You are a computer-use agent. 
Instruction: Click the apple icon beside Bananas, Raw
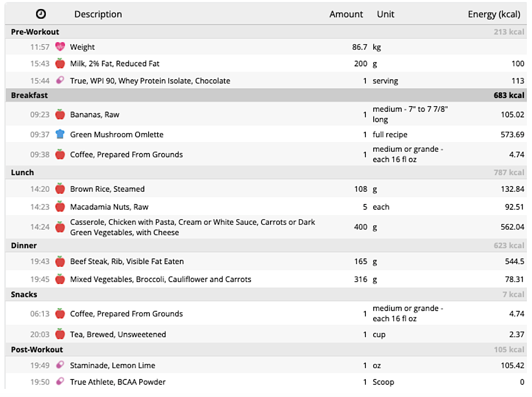click(x=60, y=114)
